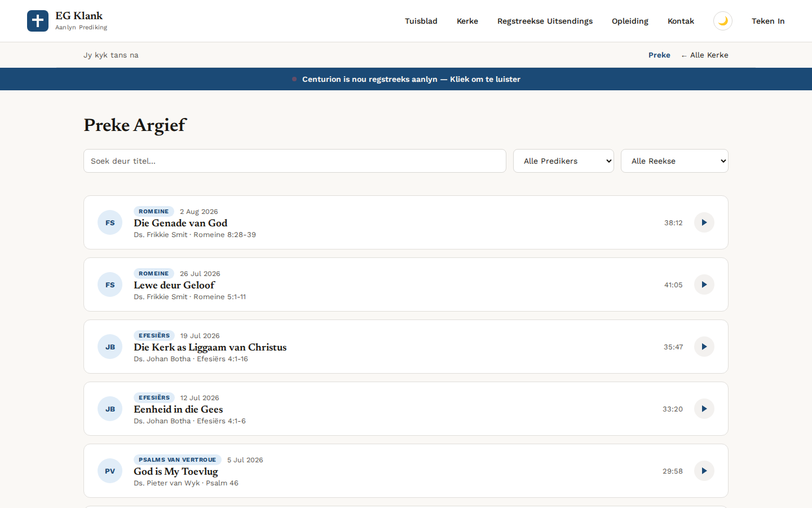Open the Alle Predikers dropdown
The width and height of the screenshot is (812, 508).
563,161
